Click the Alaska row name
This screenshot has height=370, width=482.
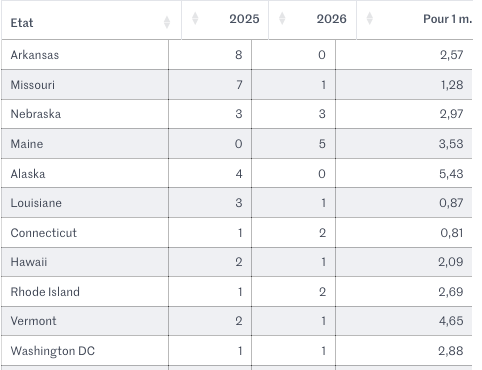pyautogui.click(x=28, y=174)
